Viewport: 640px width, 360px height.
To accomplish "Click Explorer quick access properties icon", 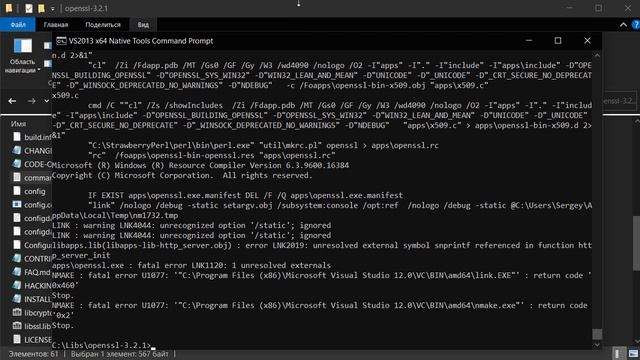I will [29, 8].
